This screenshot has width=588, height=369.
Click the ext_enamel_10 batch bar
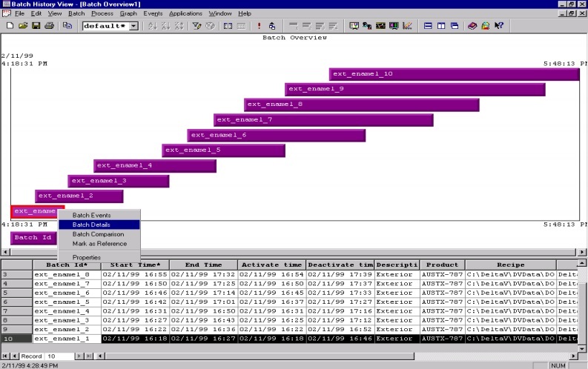(454, 74)
